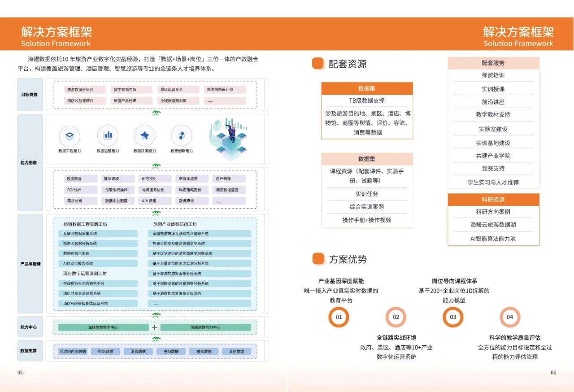Open the 科研资源 section header
This screenshot has width=574, height=392.
(x=493, y=199)
